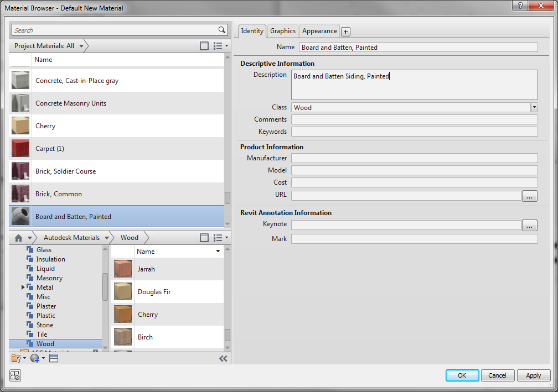
Task: Open project materials list view options icon
Action: [x=221, y=46]
